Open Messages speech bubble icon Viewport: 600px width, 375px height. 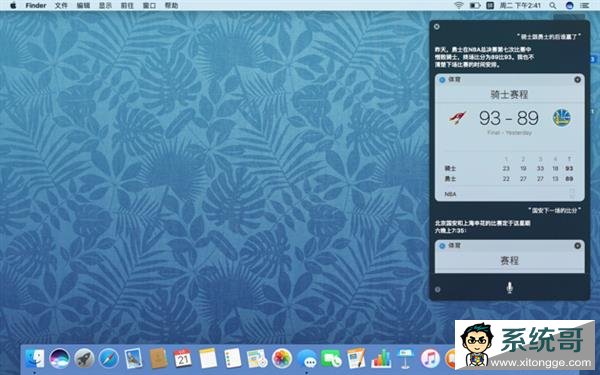(x=307, y=359)
